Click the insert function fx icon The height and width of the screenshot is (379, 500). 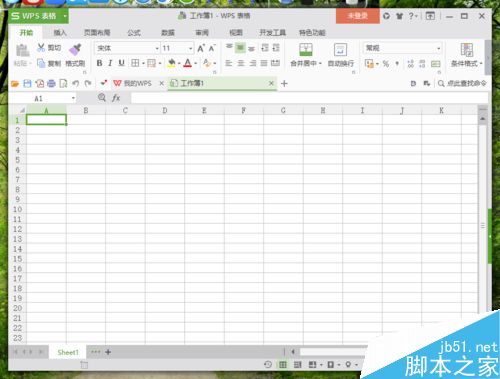tap(116, 98)
